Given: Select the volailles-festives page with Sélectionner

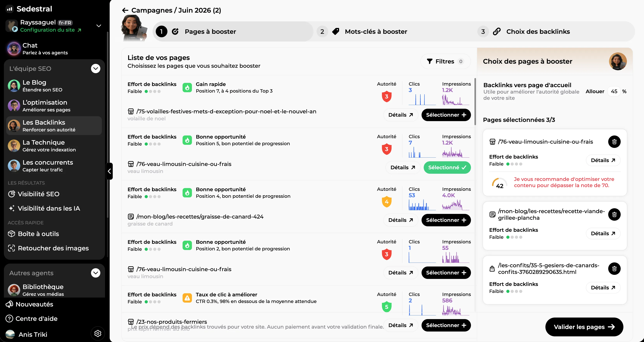Looking at the screenshot, I should click(446, 115).
